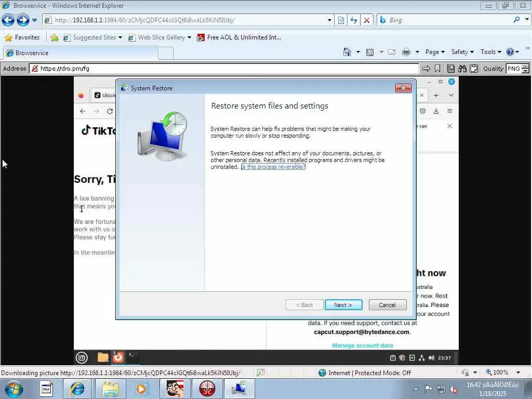Open the Linux Mint menu button
The width and height of the screenshot is (532, 399).
tap(82, 357)
